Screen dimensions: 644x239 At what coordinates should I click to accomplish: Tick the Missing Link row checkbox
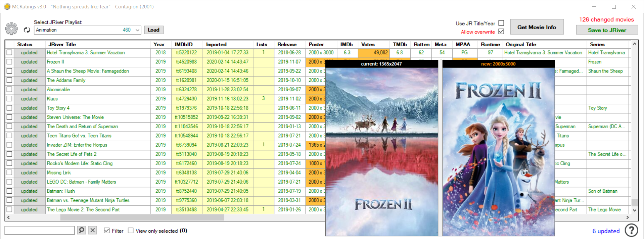click(9, 173)
